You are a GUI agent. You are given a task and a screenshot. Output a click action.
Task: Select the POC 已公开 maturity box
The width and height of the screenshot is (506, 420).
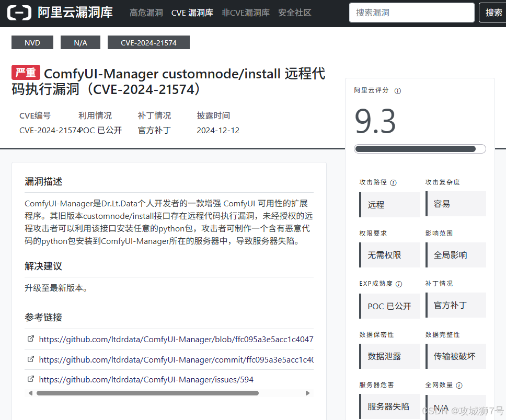coord(389,306)
